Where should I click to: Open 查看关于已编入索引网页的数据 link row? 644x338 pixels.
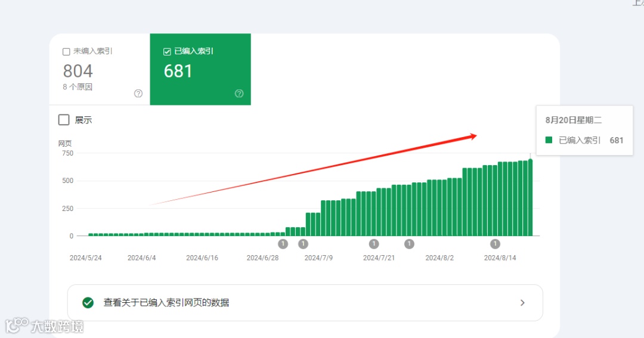click(x=305, y=303)
